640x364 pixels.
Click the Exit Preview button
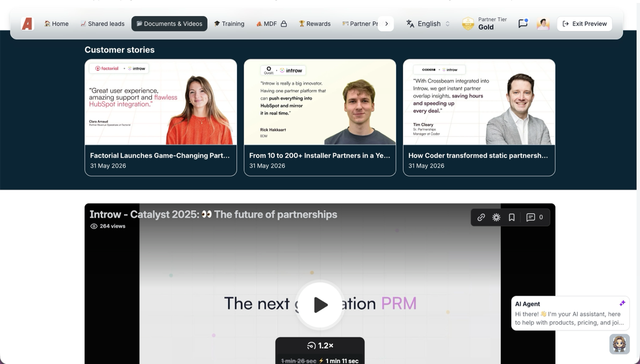(x=584, y=24)
